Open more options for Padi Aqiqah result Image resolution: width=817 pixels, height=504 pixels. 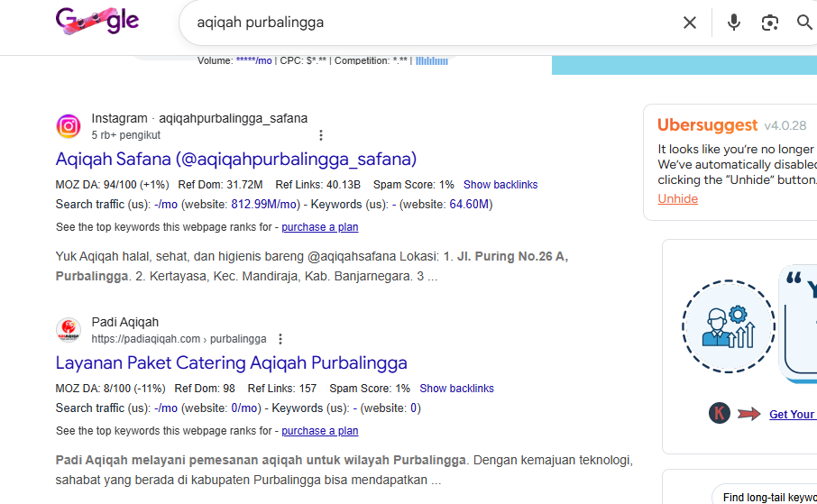click(280, 339)
